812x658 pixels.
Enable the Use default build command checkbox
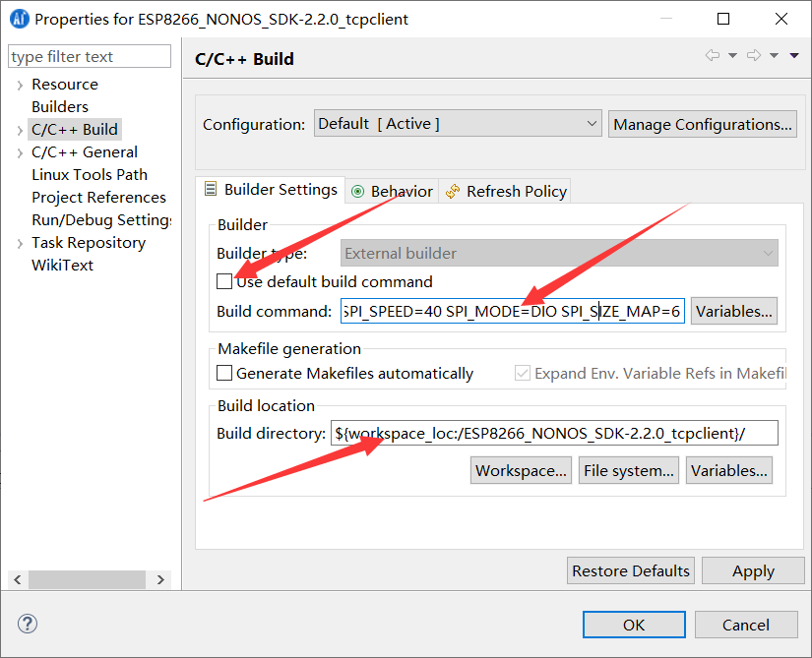(223, 281)
